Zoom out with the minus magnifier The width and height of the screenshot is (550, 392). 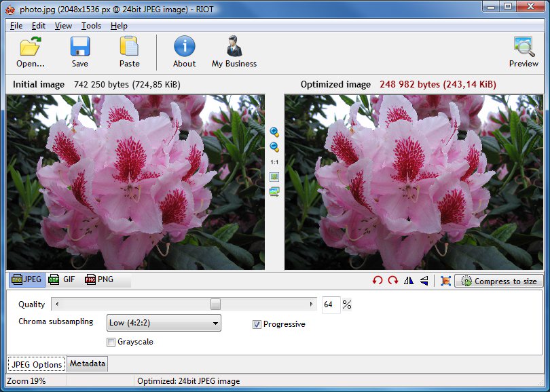(x=274, y=147)
